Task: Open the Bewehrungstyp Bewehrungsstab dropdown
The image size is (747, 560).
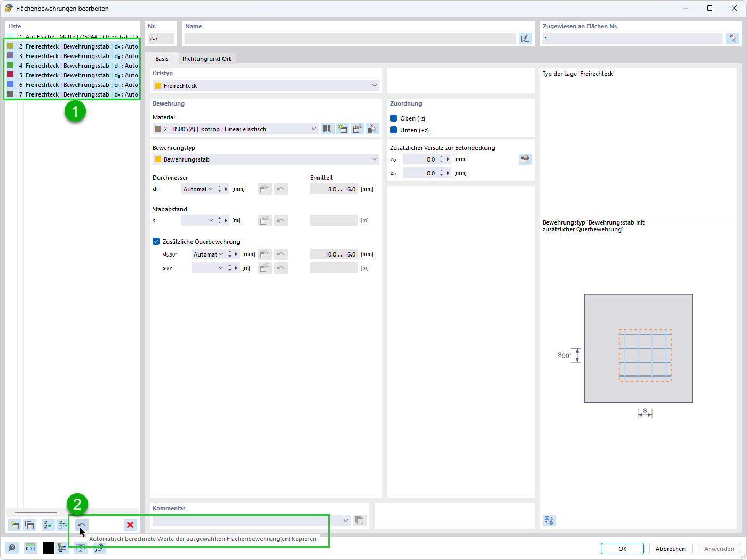Action: click(x=266, y=159)
